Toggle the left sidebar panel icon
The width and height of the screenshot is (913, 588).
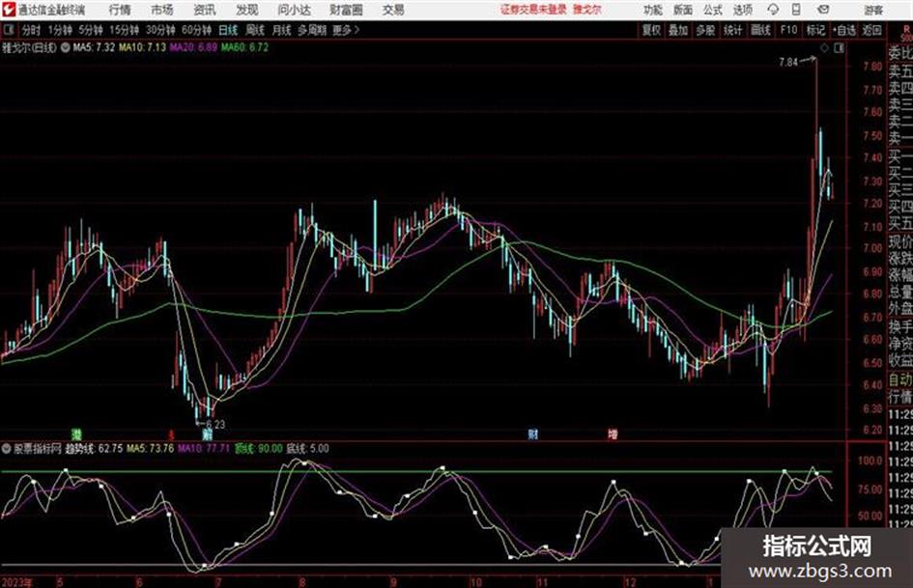point(8,30)
